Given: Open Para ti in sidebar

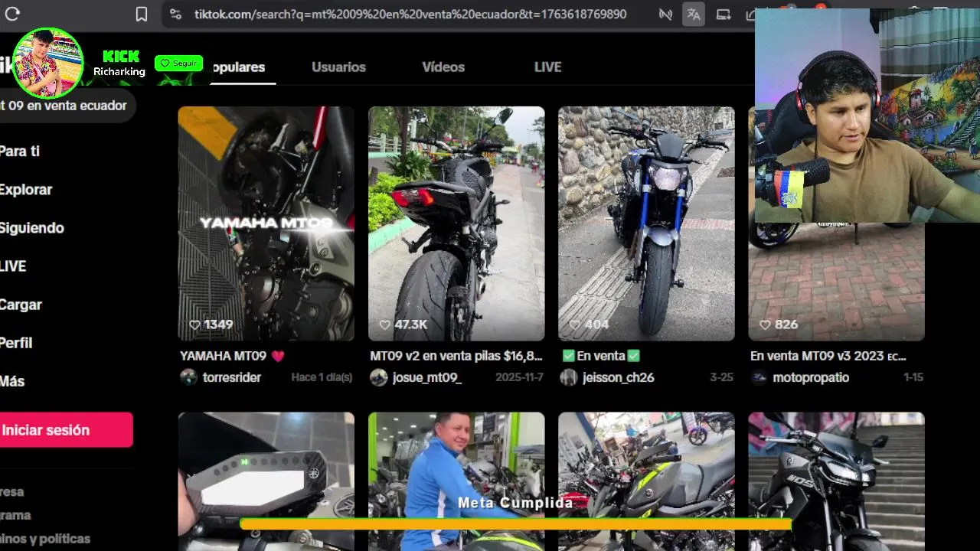Looking at the screenshot, I should click(20, 151).
